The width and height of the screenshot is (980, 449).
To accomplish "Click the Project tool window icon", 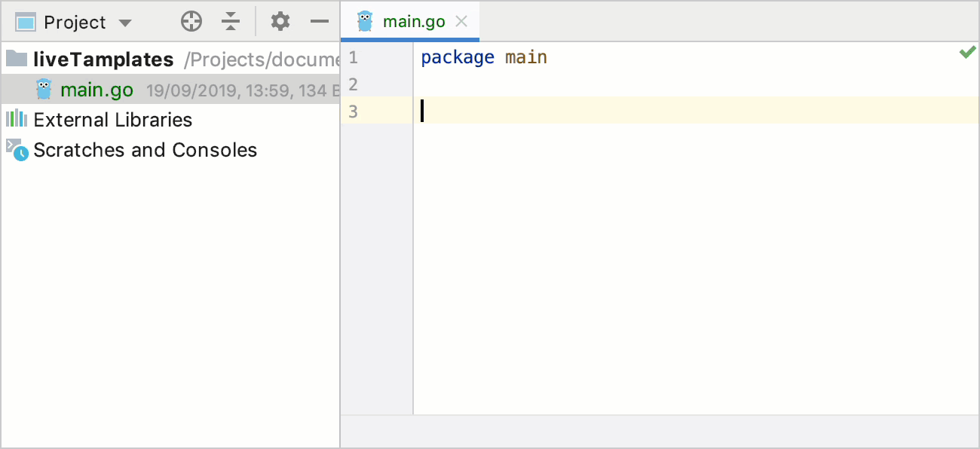I will [x=24, y=21].
